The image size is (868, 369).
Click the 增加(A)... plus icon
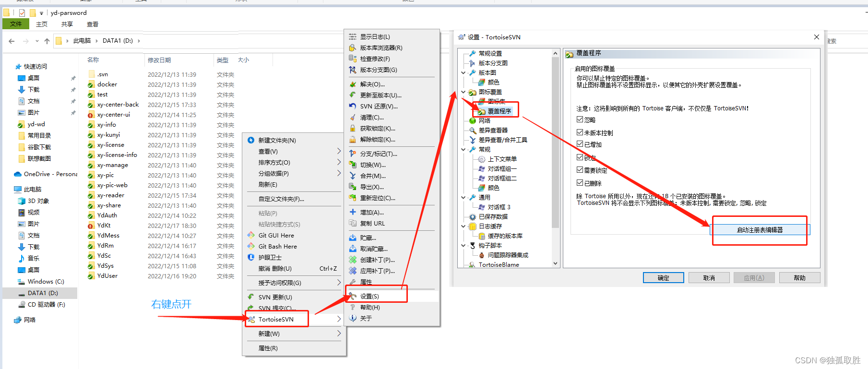click(353, 212)
